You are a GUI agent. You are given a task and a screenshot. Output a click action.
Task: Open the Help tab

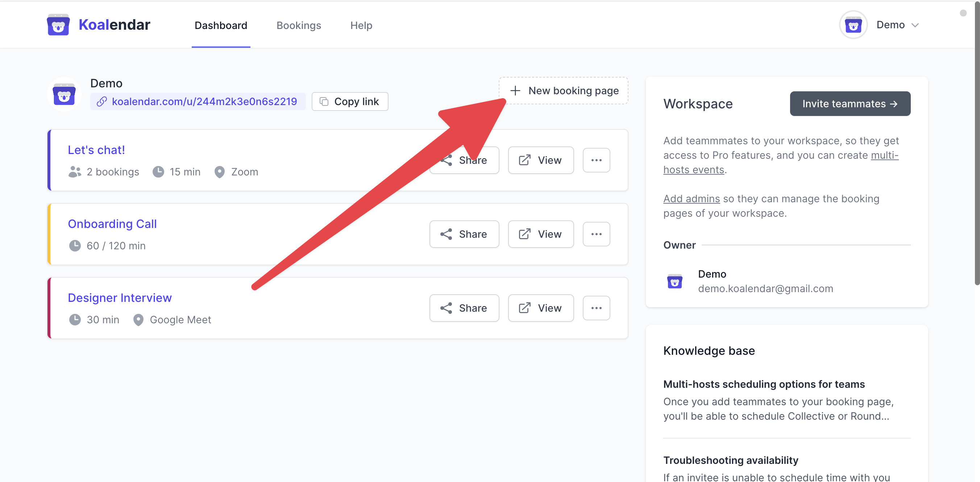pos(361,25)
